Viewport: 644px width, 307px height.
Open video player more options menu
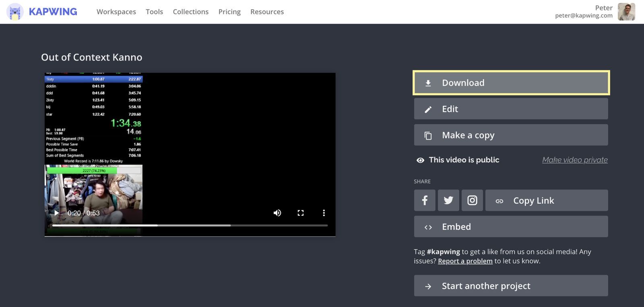(324, 213)
